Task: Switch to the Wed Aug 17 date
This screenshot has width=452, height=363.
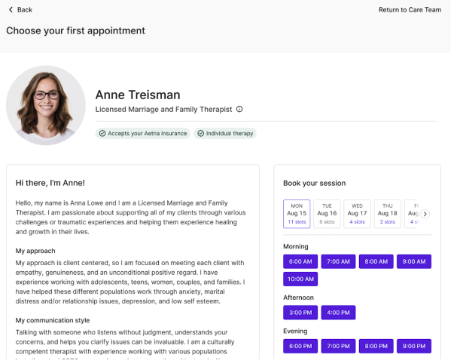Action: [x=357, y=214]
